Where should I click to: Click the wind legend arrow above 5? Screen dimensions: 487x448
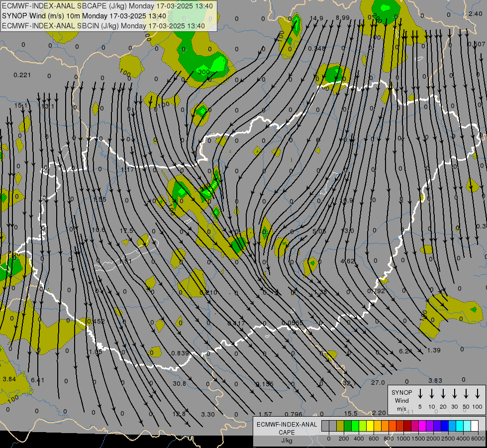coord(420,394)
